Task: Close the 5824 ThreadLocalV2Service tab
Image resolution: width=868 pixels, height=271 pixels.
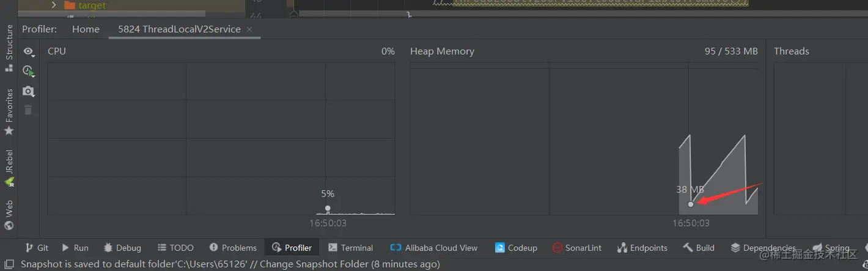Action: click(249, 29)
